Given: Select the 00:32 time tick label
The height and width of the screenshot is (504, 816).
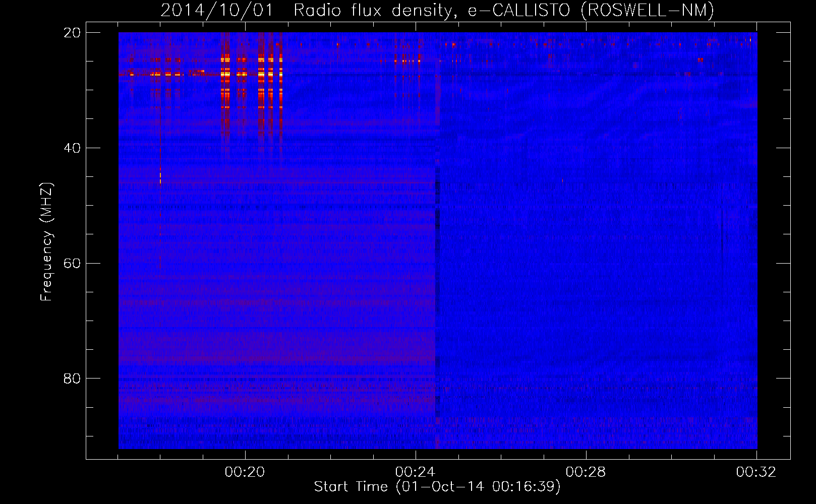Looking at the screenshot, I should (756, 472).
